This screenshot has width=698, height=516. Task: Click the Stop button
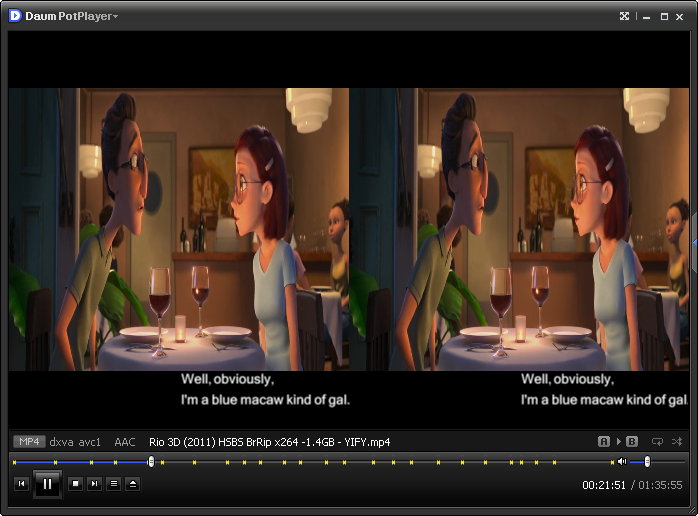click(75, 484)
